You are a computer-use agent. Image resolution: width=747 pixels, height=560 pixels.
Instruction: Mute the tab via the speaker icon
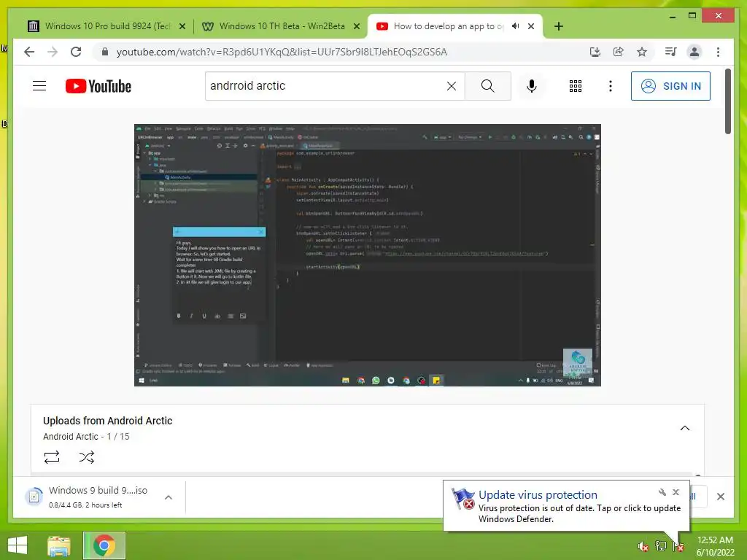[x=516, y=26]
